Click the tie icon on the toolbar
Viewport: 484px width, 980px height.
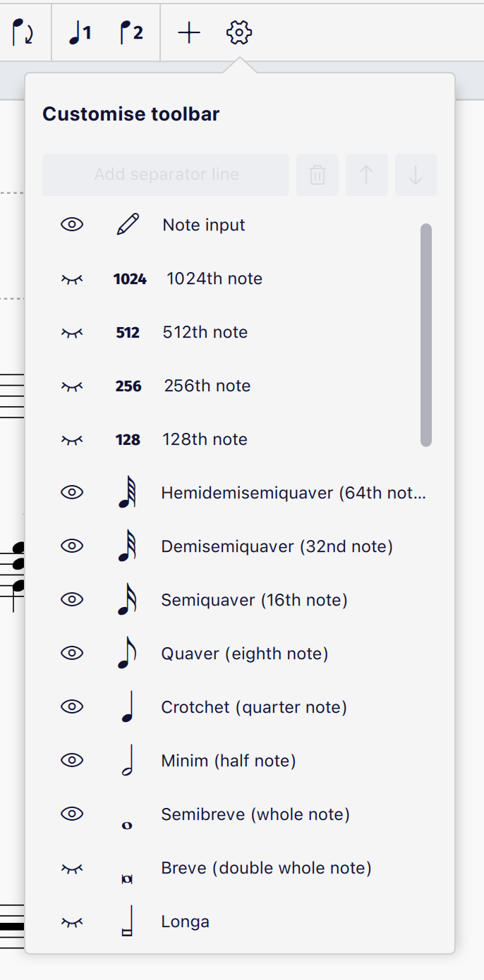tap(24, 32)
